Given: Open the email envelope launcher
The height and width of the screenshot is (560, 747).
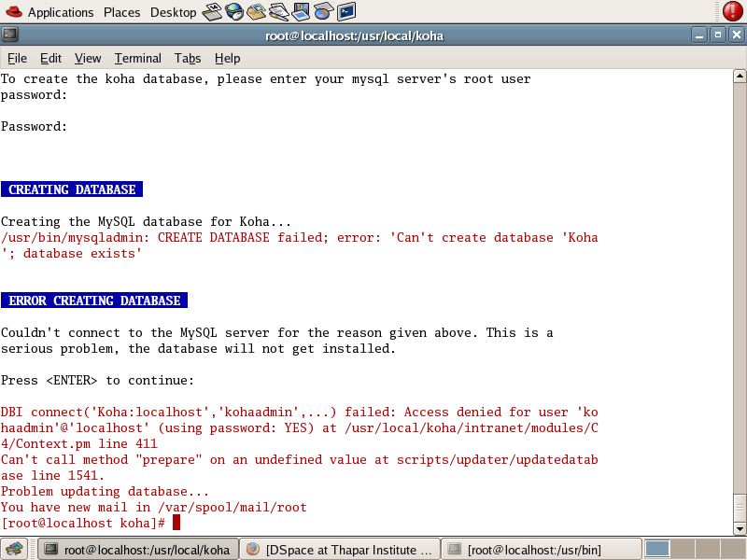Looking at the screenshot, I should [x=257, y=11].
